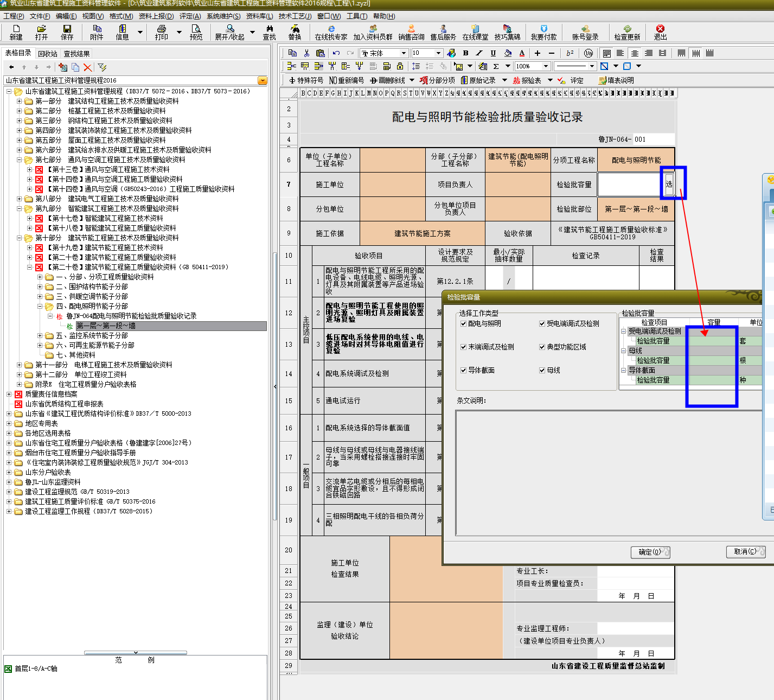This screenshot has width=774, height=700.
Task: Switch to the 回收站 tab
Action: coord(47,54)
